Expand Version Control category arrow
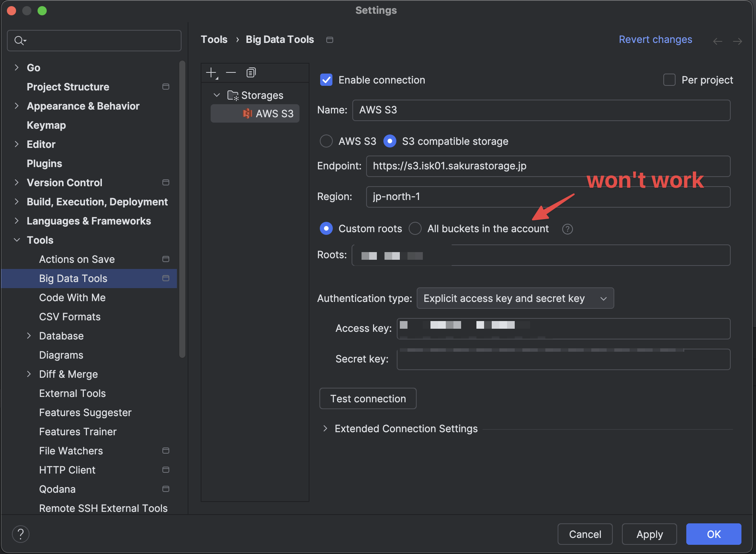 (x=16, y=182)
